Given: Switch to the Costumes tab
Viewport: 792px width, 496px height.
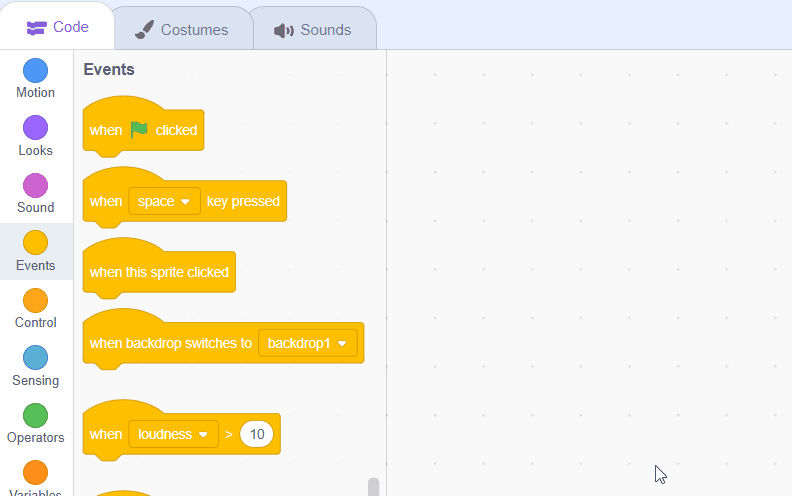Looking at the screenshot, I should click(x=181, y=30).
